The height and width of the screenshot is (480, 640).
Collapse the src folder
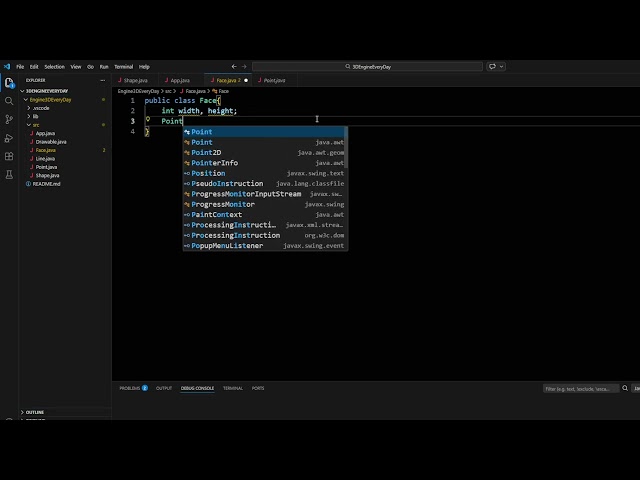tap(36, 125)
